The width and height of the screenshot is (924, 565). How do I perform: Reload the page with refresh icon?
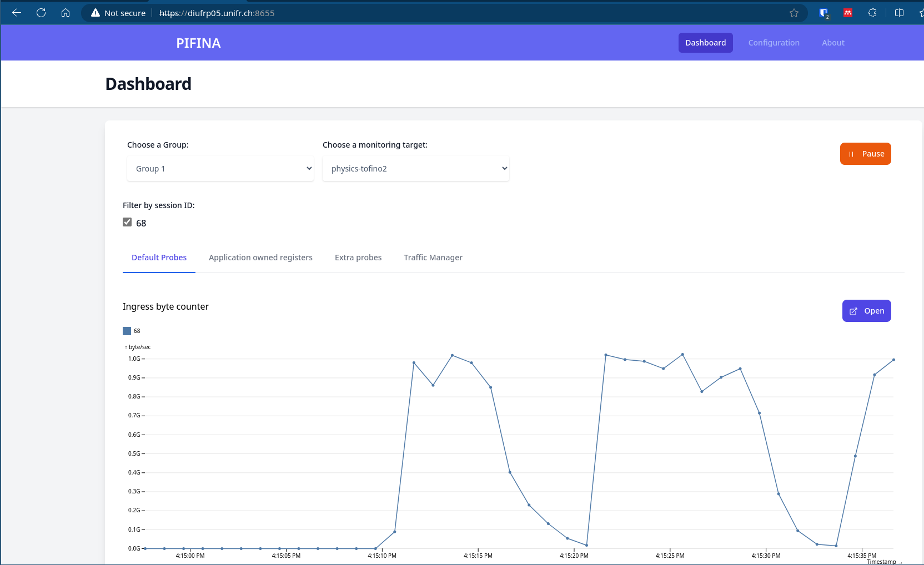click(41, 13)
